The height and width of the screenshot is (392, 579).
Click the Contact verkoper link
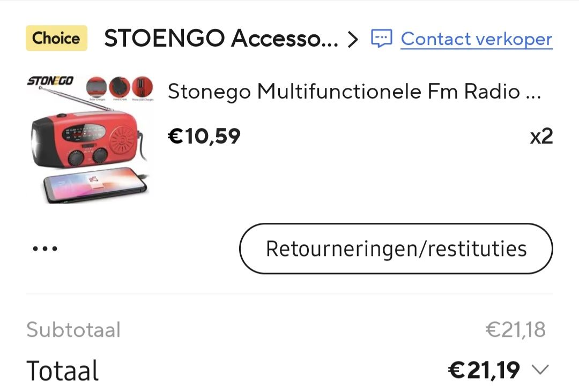pos(476,39)
